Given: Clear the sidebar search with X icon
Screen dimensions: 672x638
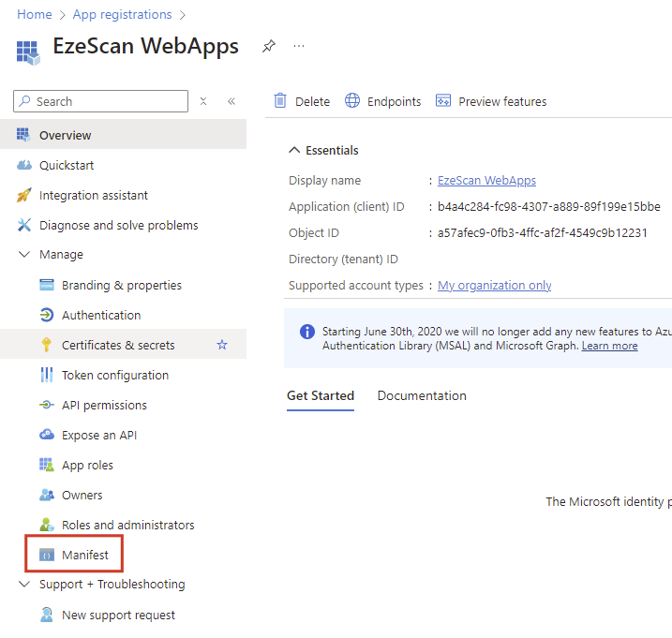Looking at the screenshot, I should point(203,101).
